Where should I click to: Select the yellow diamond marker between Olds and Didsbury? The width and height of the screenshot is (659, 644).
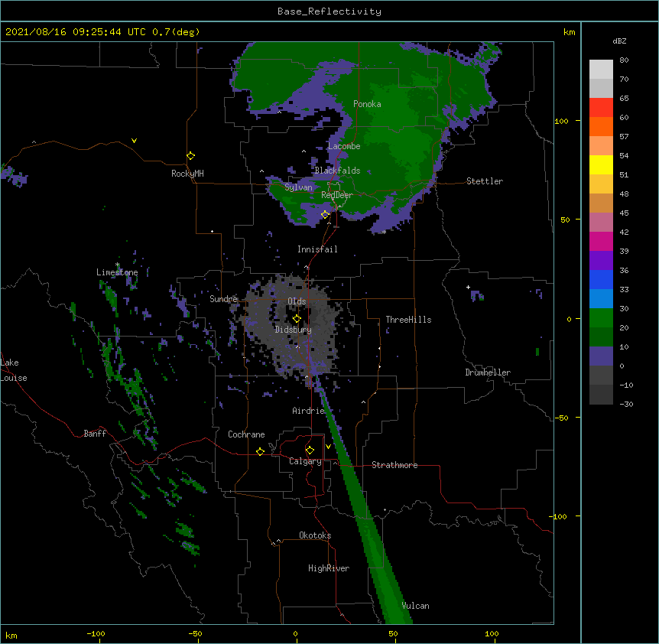tap(297, 319)
